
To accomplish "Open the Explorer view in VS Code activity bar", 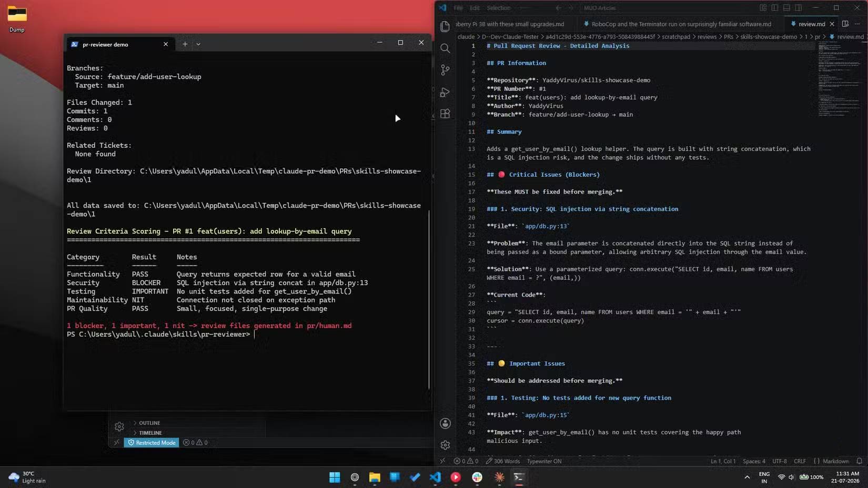I will [445, 26].
